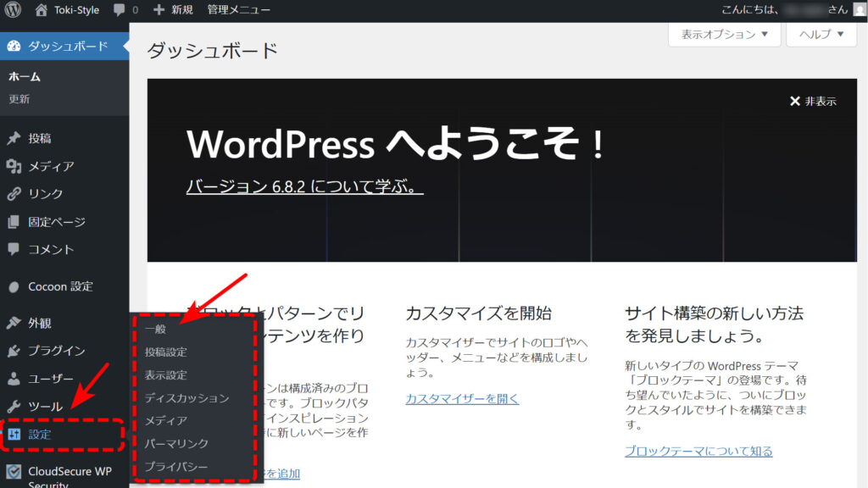The image size is (868, 488).
Task: Select パーマリンク in the settings submenu
Action: [x=176, y=443]
